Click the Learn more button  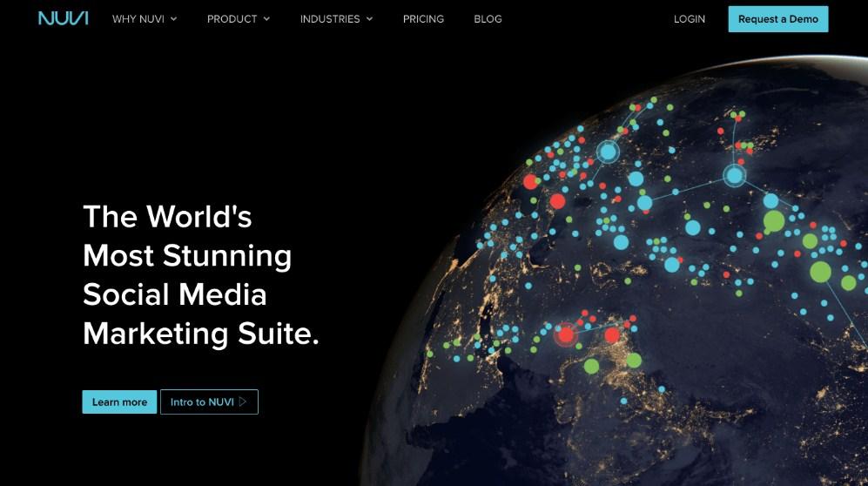(119, 402)
